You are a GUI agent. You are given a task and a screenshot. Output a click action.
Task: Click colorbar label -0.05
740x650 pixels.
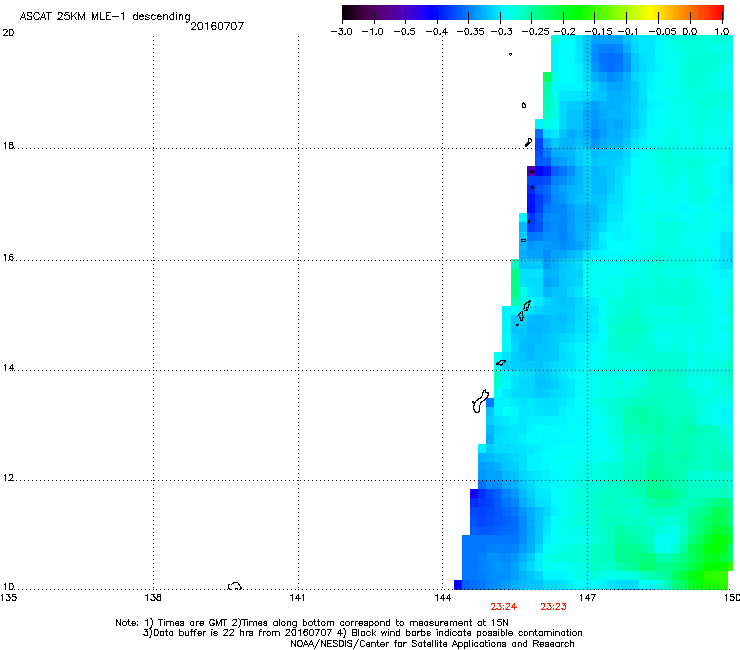click(x=662, y=32)
